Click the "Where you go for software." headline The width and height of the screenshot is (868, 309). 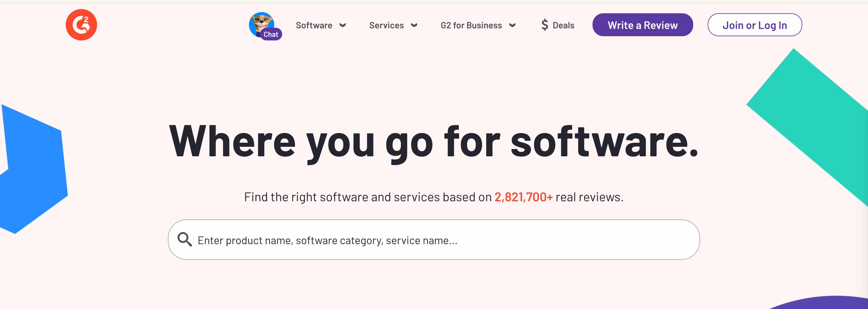(434, 142)
